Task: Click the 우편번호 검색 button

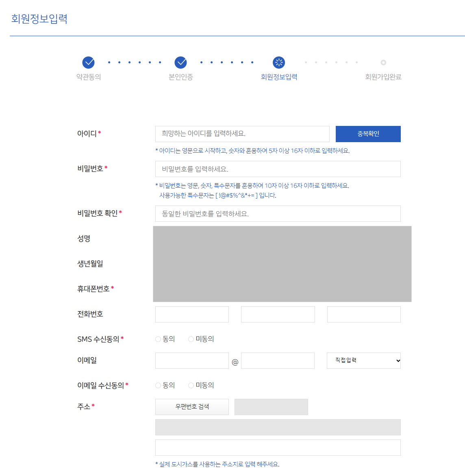Action: click(191, 407)
